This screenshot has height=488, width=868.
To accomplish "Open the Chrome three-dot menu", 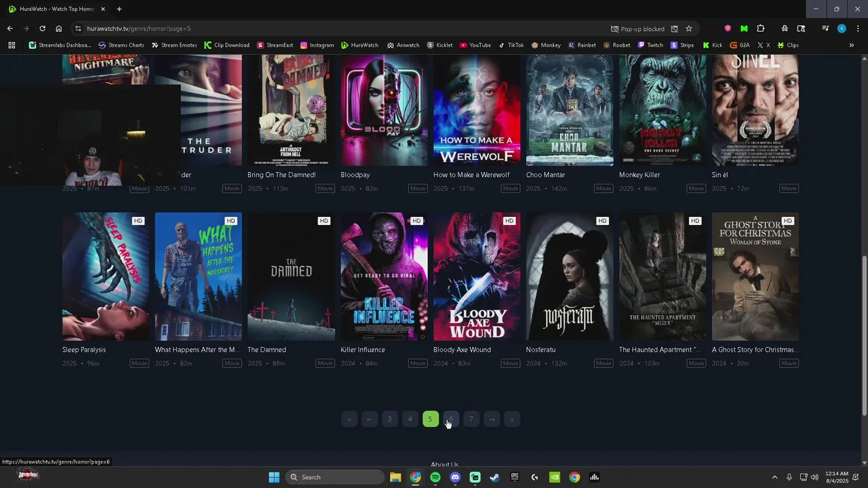I will (857, 28).
